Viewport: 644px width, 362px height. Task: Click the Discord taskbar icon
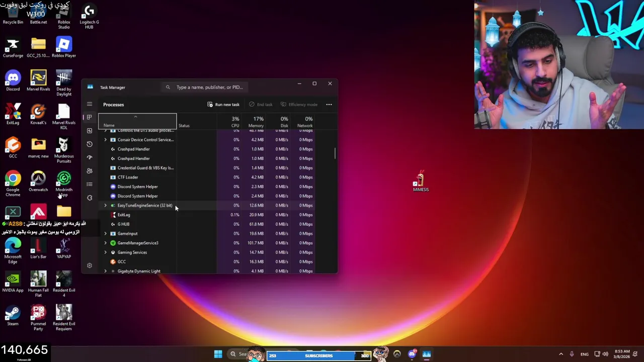point(412,354)
